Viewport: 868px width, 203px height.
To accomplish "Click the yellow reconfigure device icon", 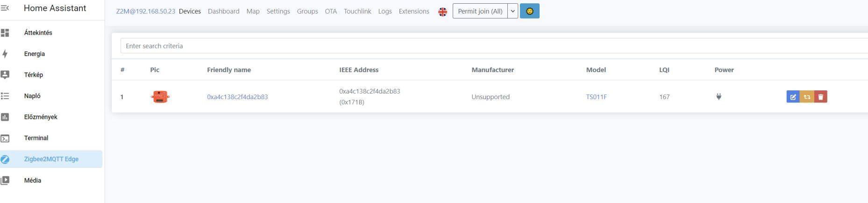I will tap(807, 97).
